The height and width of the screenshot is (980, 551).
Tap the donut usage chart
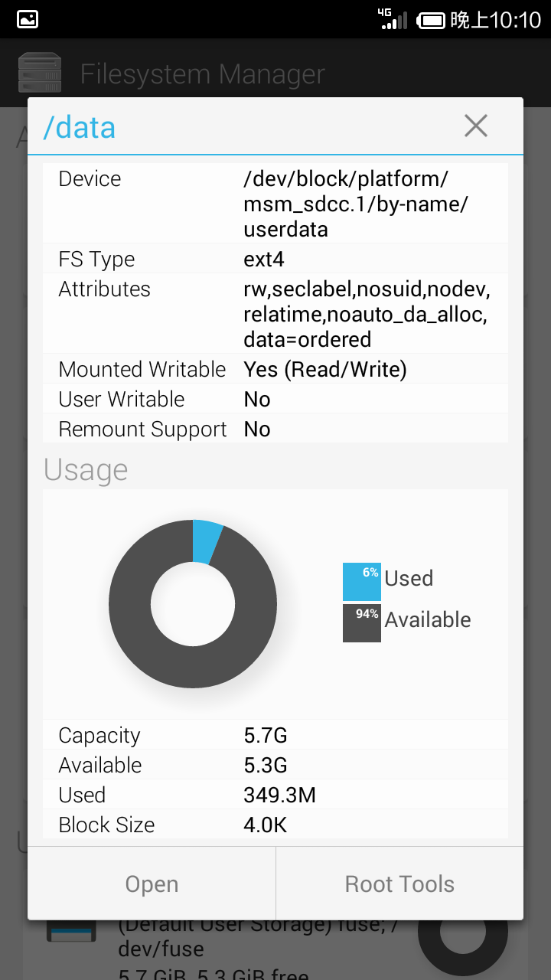[193, 604]
